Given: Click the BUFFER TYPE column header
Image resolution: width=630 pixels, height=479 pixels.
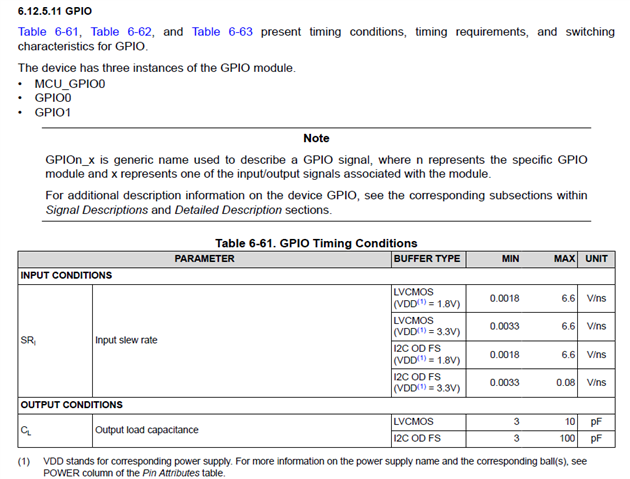Looking at the screenshot, I should point(427,259).
